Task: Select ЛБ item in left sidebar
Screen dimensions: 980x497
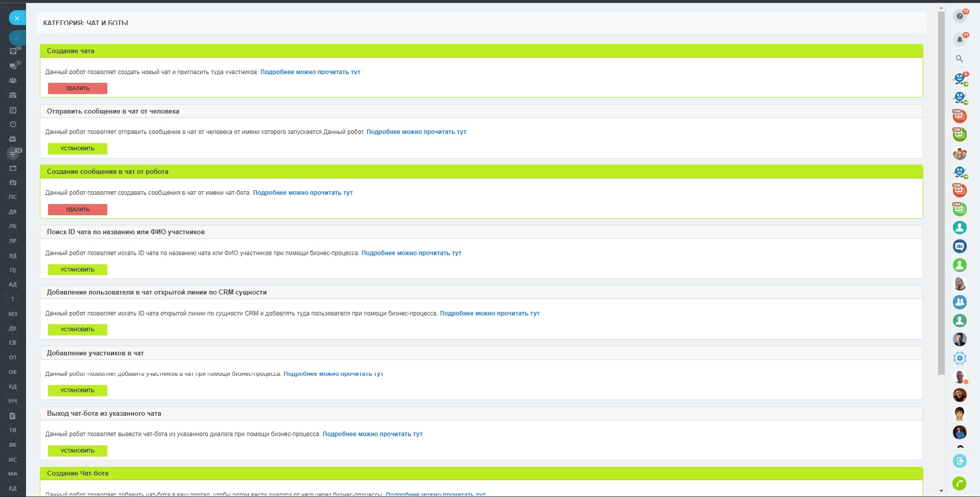Action: [x=13, y=226]
